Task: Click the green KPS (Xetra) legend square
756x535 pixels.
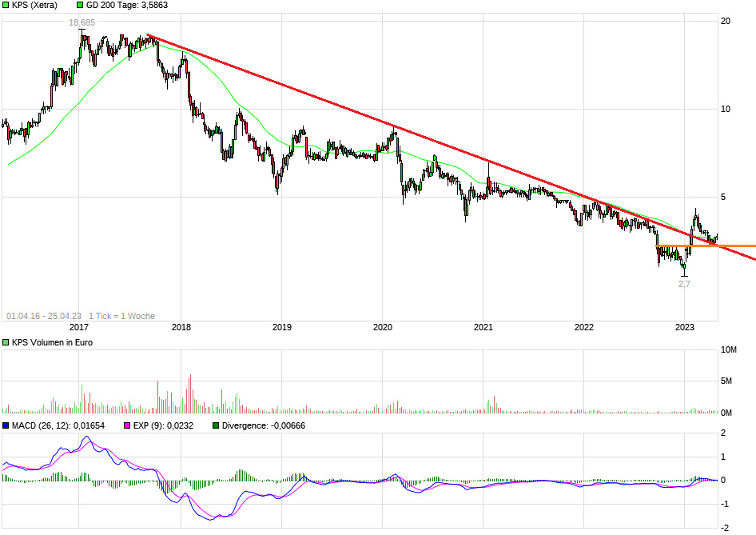Action: (x=6, y=6)
